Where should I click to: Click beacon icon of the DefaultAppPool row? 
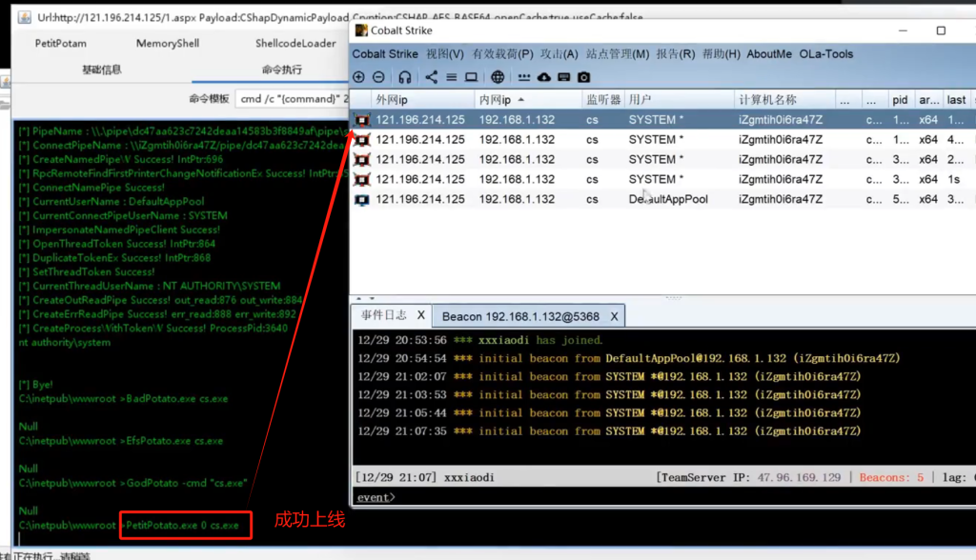361,200
